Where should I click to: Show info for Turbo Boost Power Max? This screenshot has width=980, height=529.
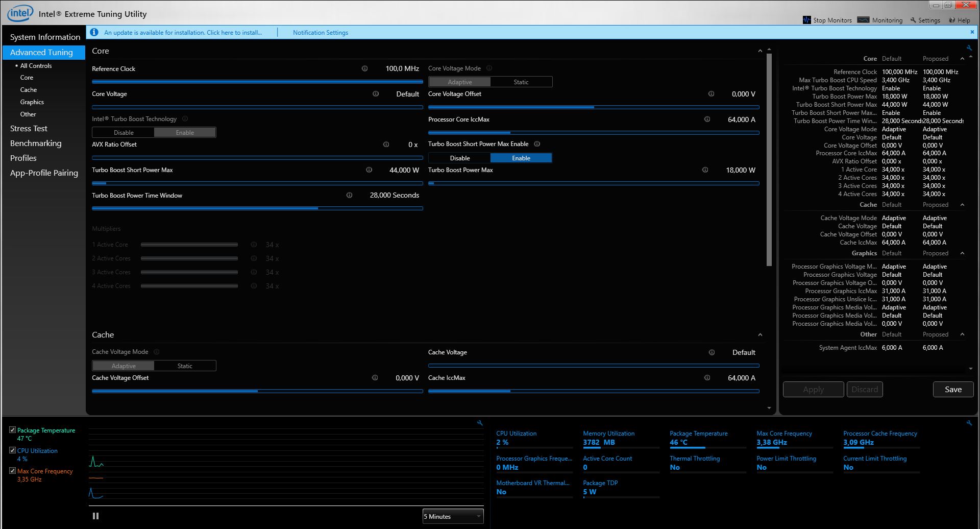coord(705,170)
